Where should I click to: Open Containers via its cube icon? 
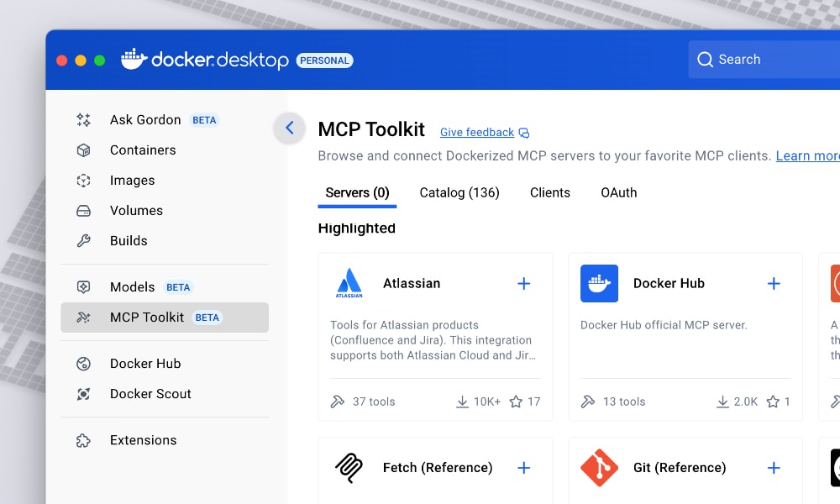[83, 150]
